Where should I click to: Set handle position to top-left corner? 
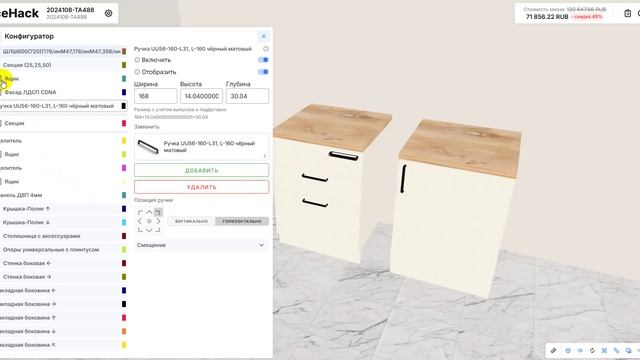[140, 212]
